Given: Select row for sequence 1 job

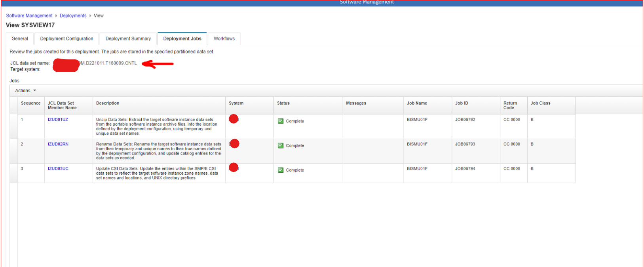Looking at the screenshot, I should click(x=13, y=126).
